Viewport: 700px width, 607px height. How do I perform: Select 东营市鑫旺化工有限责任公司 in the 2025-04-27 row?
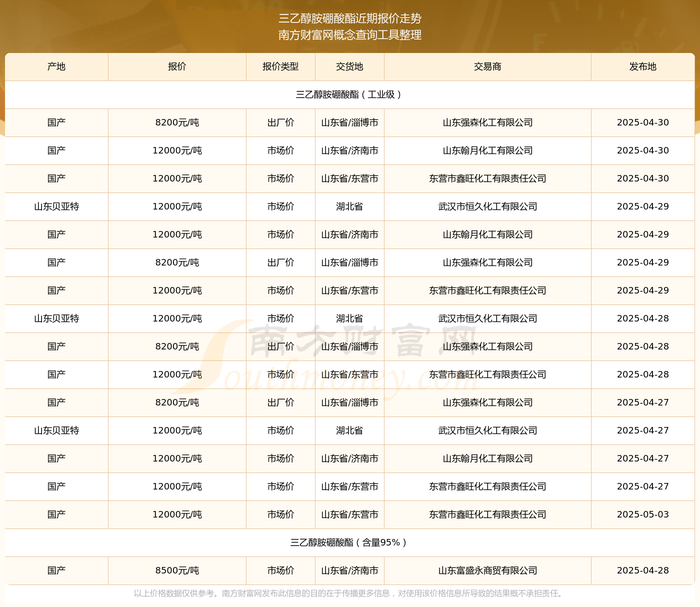pyautogui.click(x=487, y=486)
